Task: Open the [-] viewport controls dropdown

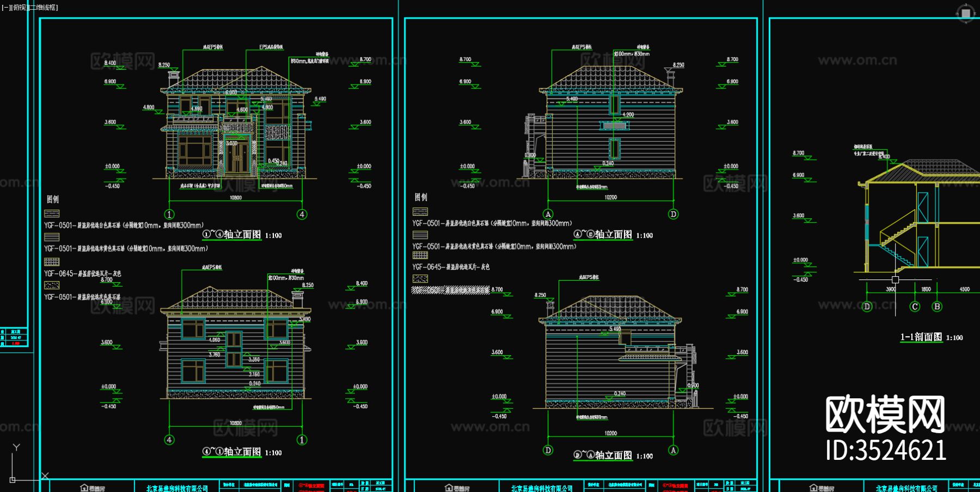Action: coord(5,8)
